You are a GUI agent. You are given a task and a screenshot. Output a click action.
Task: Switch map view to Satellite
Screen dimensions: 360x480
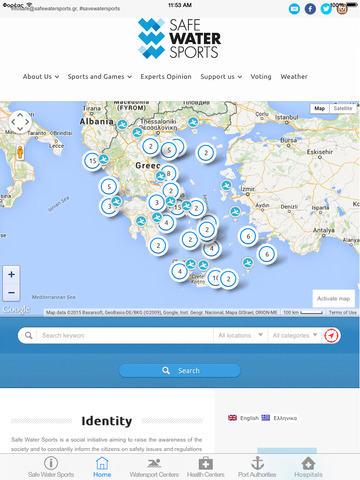pos(343,108)
